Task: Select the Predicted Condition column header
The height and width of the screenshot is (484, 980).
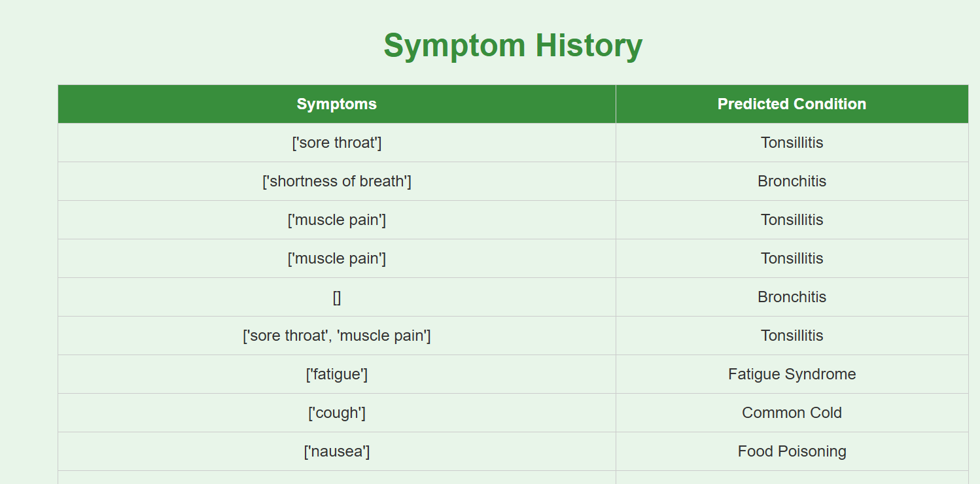Action: pos(792,104)
